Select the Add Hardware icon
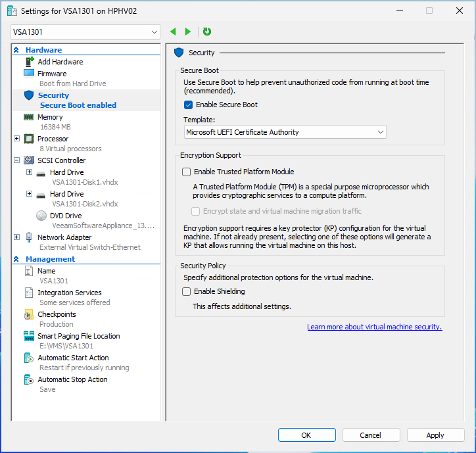Image resolution: width=476 pixels, height=453 pixels. pos(29,62)
